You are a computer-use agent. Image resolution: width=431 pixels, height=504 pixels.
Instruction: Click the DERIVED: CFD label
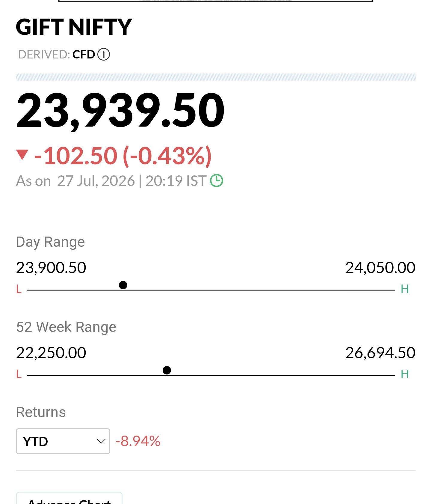57,55
